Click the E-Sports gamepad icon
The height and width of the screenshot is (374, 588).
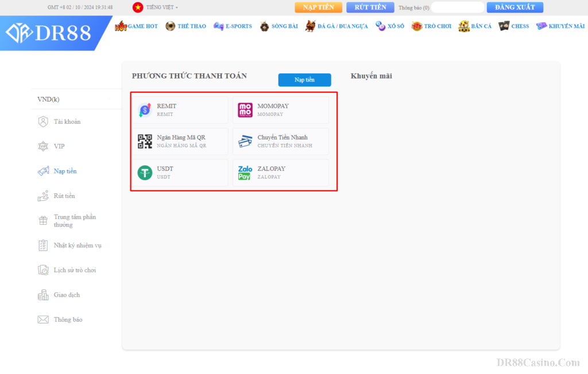point(219,26)
